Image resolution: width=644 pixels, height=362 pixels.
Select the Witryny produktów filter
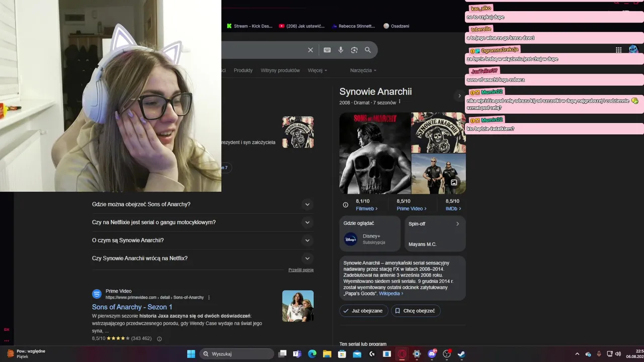[x=280, y=70]
